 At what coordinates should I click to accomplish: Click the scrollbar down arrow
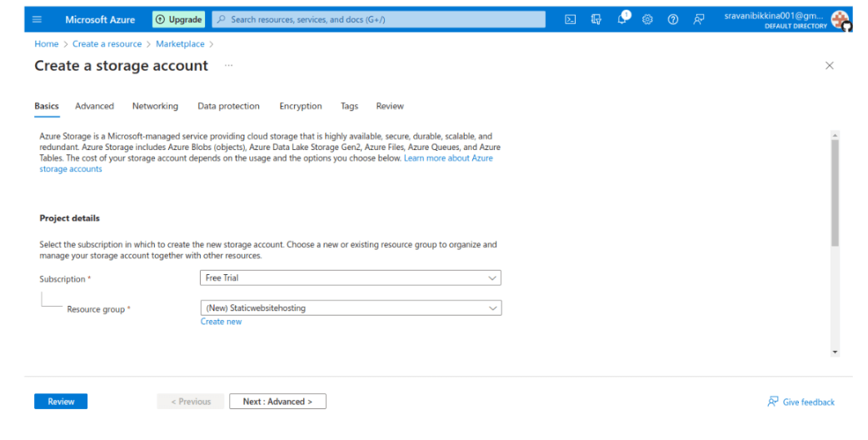coord(835,352)
